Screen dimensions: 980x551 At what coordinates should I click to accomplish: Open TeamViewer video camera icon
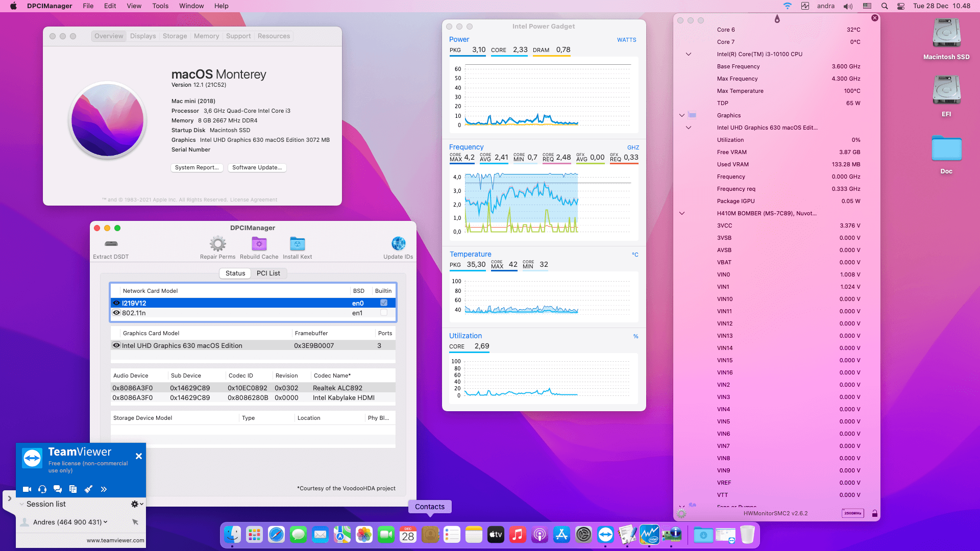tap(27, 489)
